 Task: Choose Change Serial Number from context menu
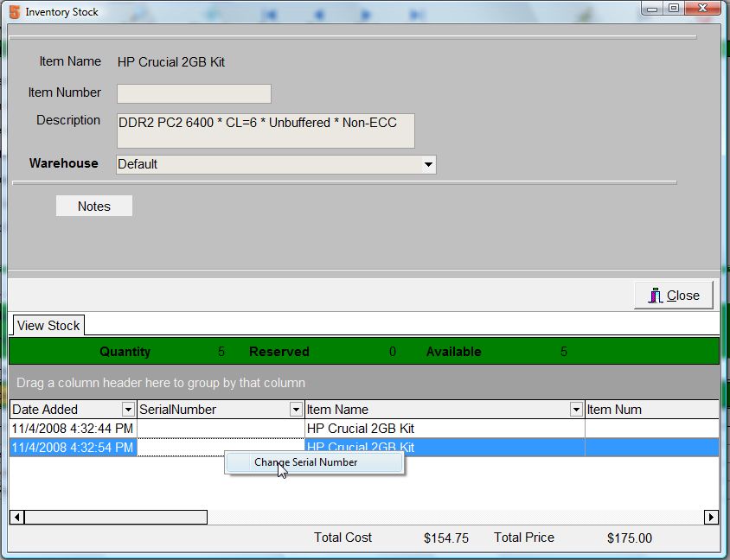click(314, 462)
